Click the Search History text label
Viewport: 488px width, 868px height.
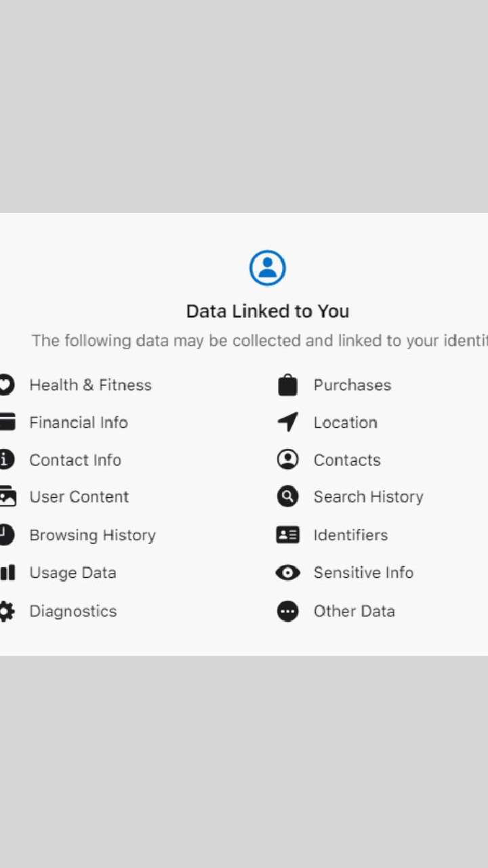point(368,497)
